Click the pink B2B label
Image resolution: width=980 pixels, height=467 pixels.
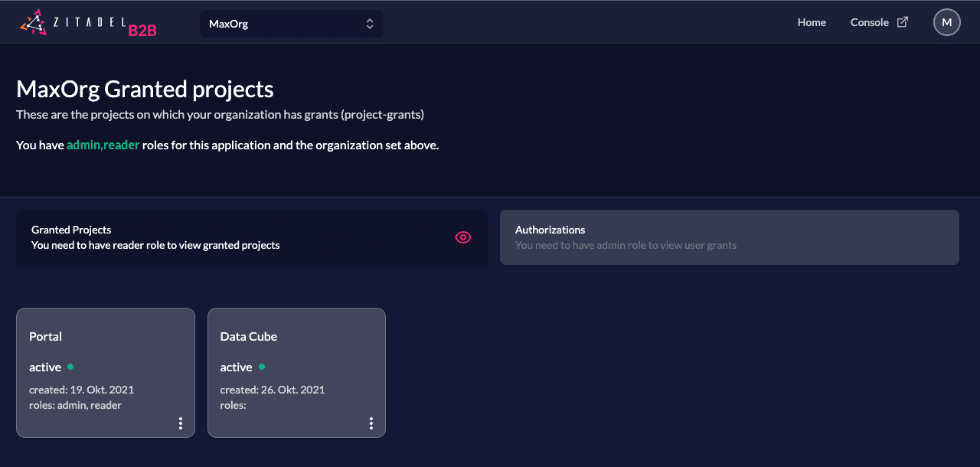142,31
